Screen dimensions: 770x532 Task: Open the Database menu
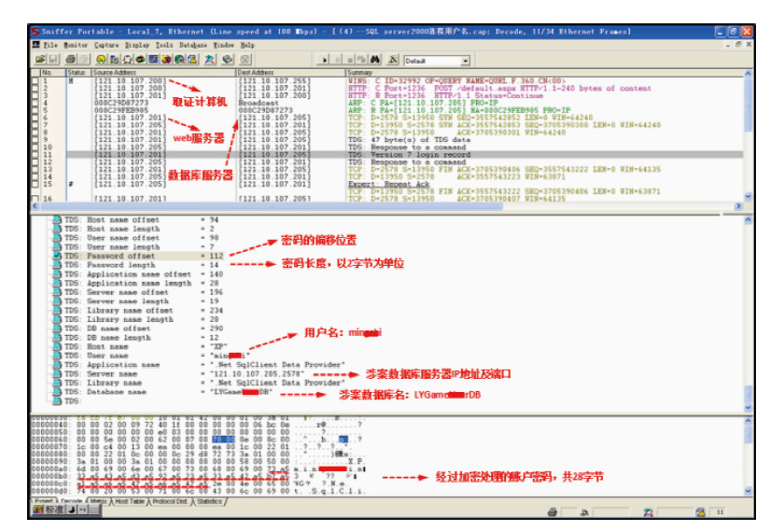point(193,45)
